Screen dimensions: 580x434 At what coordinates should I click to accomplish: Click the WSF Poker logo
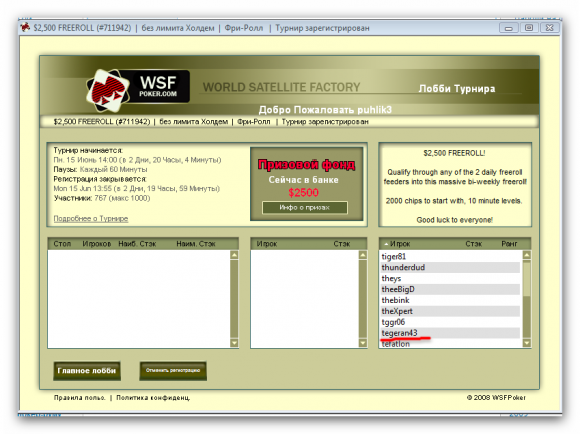138,90
